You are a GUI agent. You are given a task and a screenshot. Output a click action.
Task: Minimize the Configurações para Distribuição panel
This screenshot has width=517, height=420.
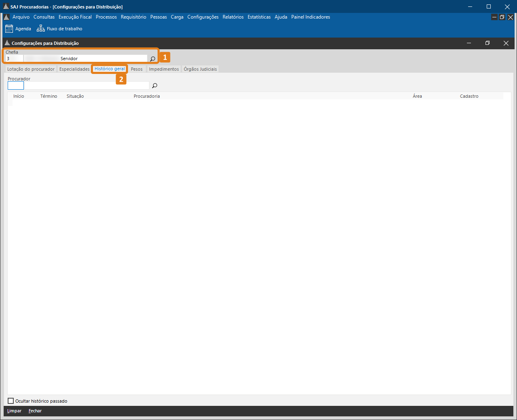[469, 43]
